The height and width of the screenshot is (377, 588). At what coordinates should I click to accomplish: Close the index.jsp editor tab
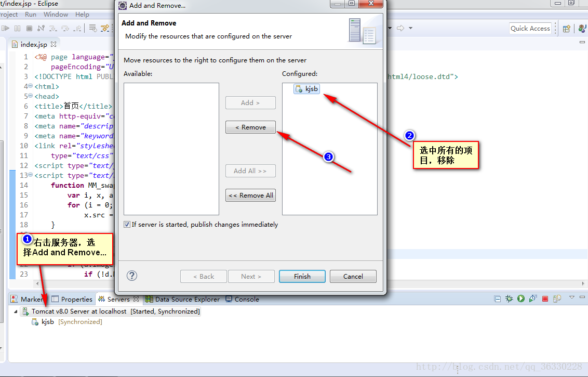[54, 44]
